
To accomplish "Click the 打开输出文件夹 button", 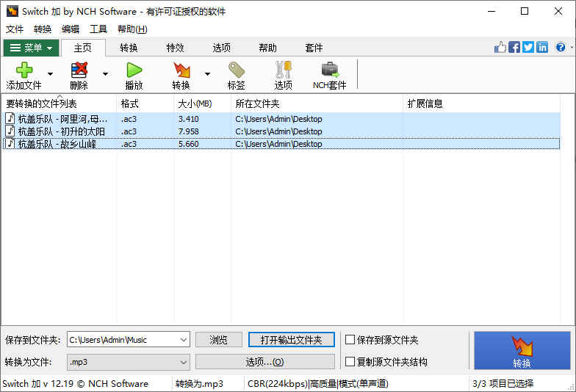I will pos(291,340).
